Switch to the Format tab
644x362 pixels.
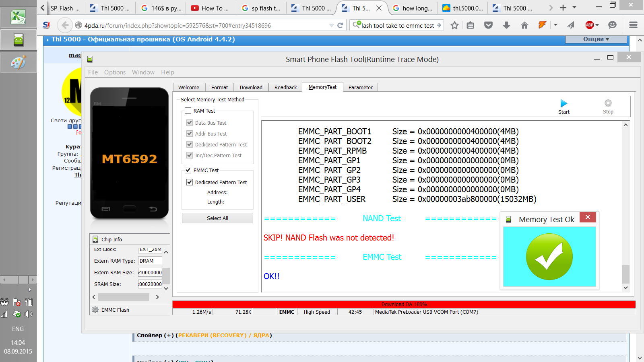[219, 87]
